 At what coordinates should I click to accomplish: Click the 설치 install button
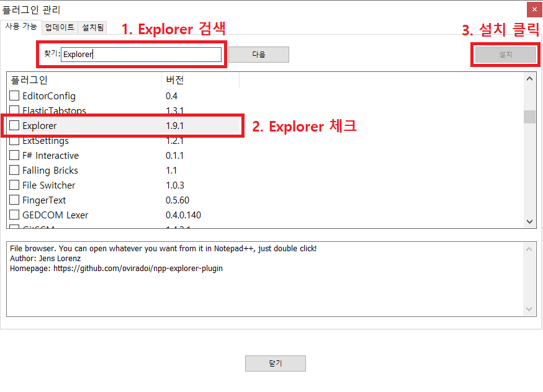pos(505,55)
